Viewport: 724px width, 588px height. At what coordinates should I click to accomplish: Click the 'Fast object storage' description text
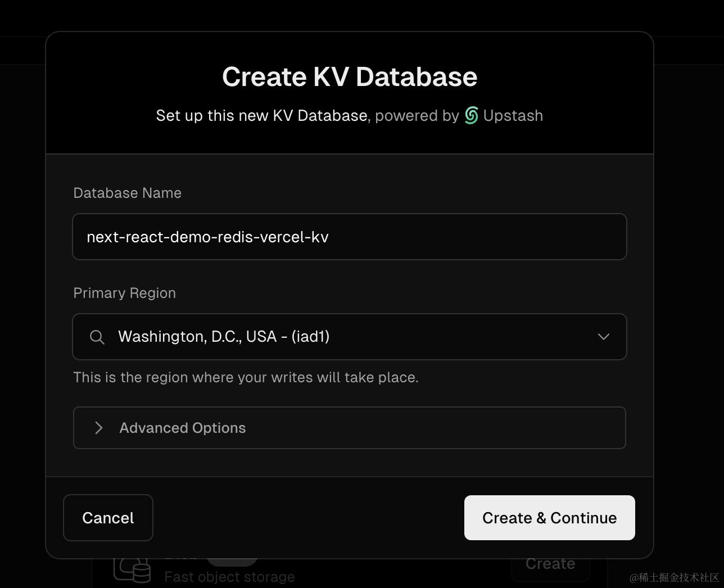229,577
